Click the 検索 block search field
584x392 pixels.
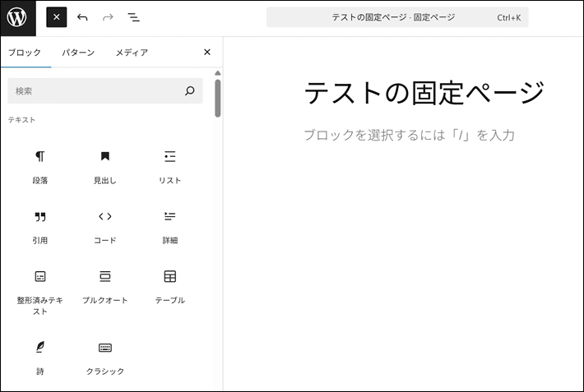click(95, 91)
